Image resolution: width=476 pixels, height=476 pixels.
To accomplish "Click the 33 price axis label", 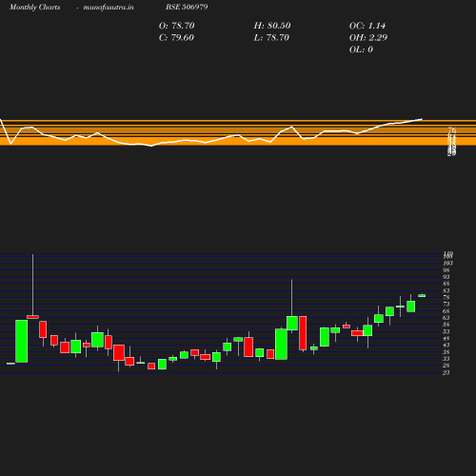I will [446, 359].
